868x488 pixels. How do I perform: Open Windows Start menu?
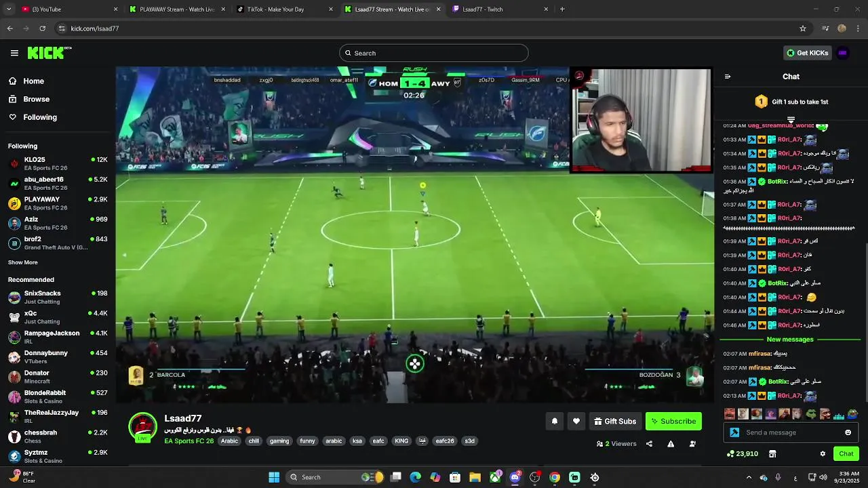coord(274,477)
